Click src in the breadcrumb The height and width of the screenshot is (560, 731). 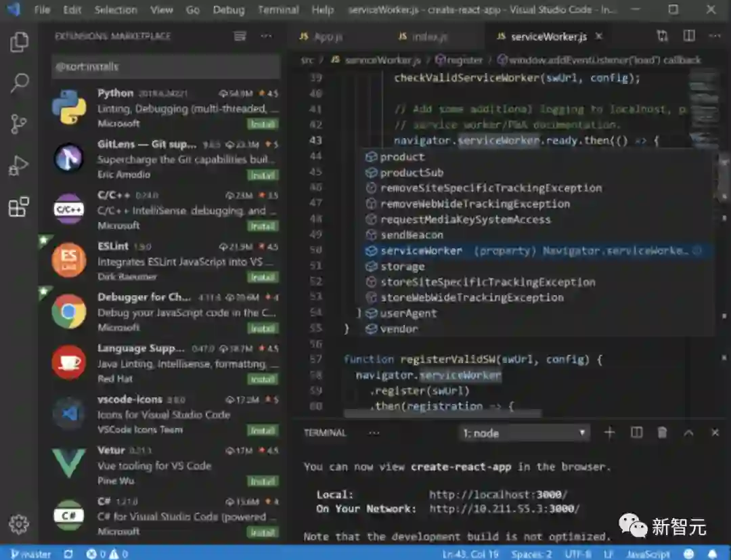point(307,60)
